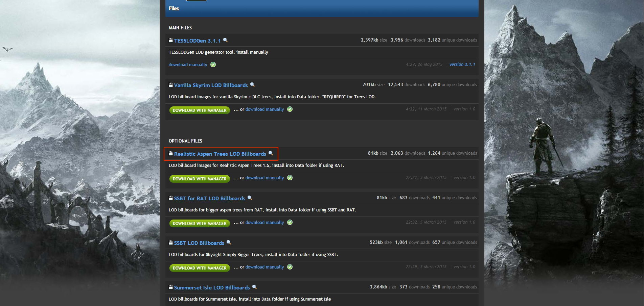This screenshot has width=644, height=306.
Task: Open the magnifier next to SSBT LOD Billboards
Action: coord(229,243)
